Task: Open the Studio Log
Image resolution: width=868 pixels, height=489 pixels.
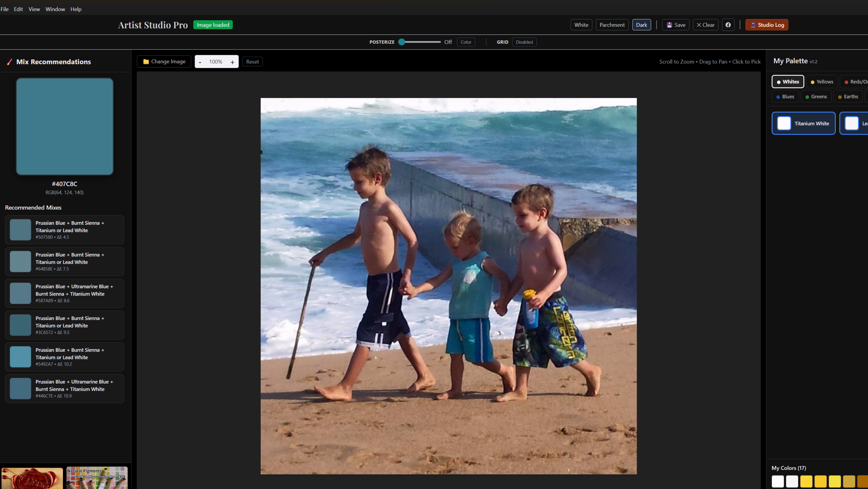Action: (x=766, y=25)
